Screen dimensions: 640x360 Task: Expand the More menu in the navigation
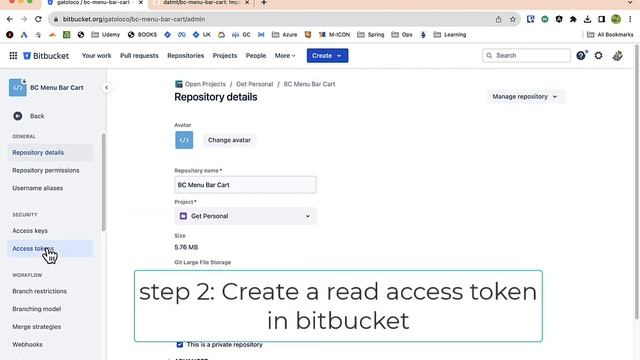coord(285,56)
